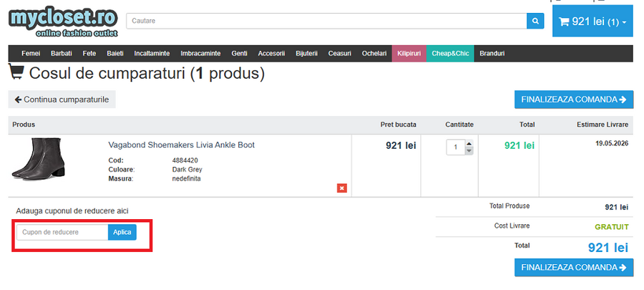Click the Total Produse label
The height and width of the screenshot is (290, 644).
pos(509,206)
